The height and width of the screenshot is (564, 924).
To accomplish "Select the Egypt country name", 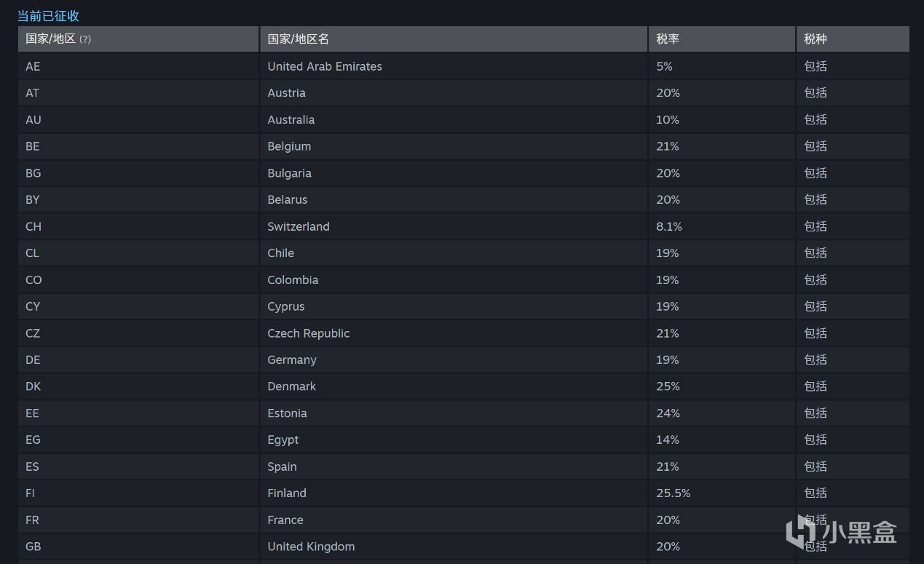I will tap(283, 440).
